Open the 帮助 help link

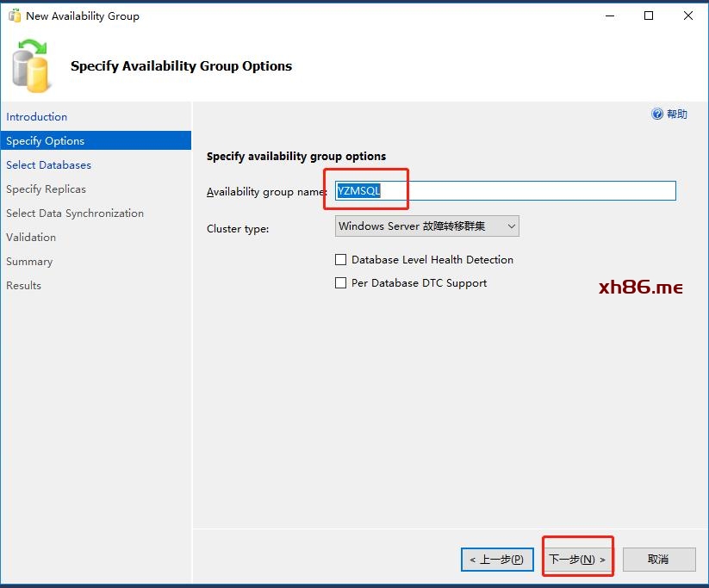click(677, 114)
